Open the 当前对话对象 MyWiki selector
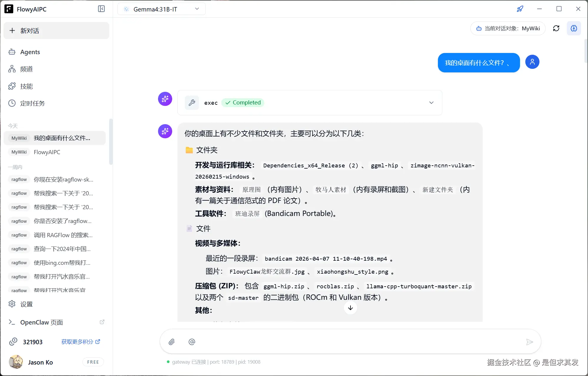The width and height of the screenshot is (588, 376). coord(508,28)
